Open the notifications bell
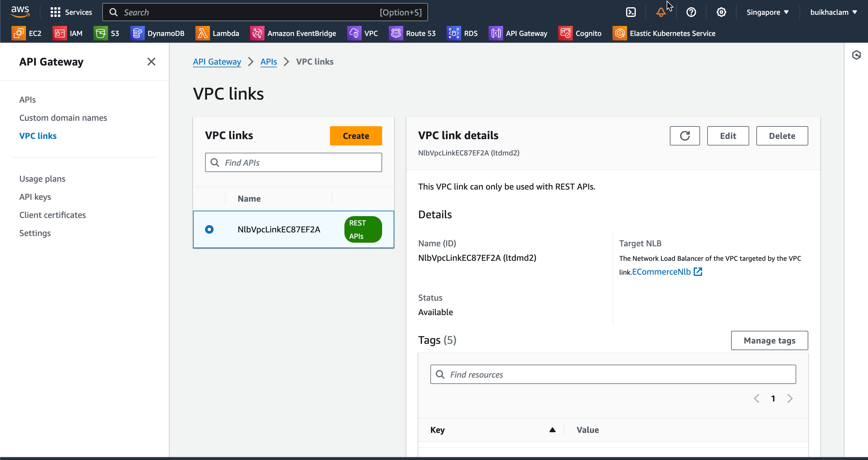This screenshot has height=460, width=868. point(661,12)
